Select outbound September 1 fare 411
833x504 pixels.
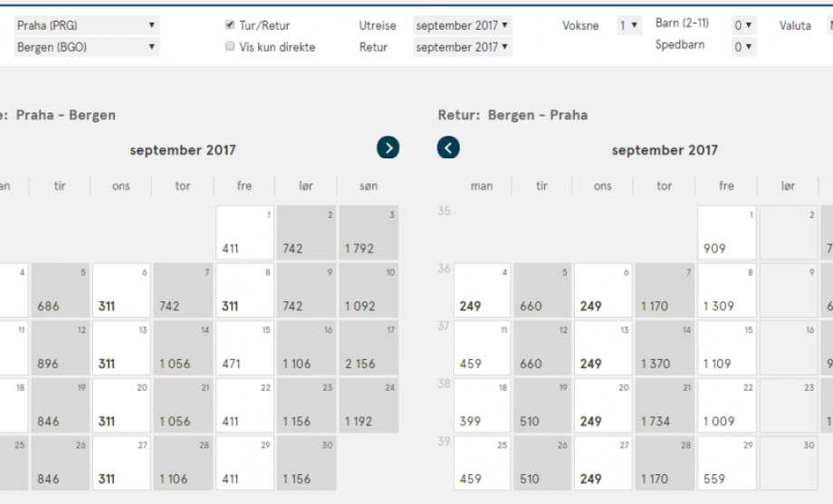tap(244, 233)
